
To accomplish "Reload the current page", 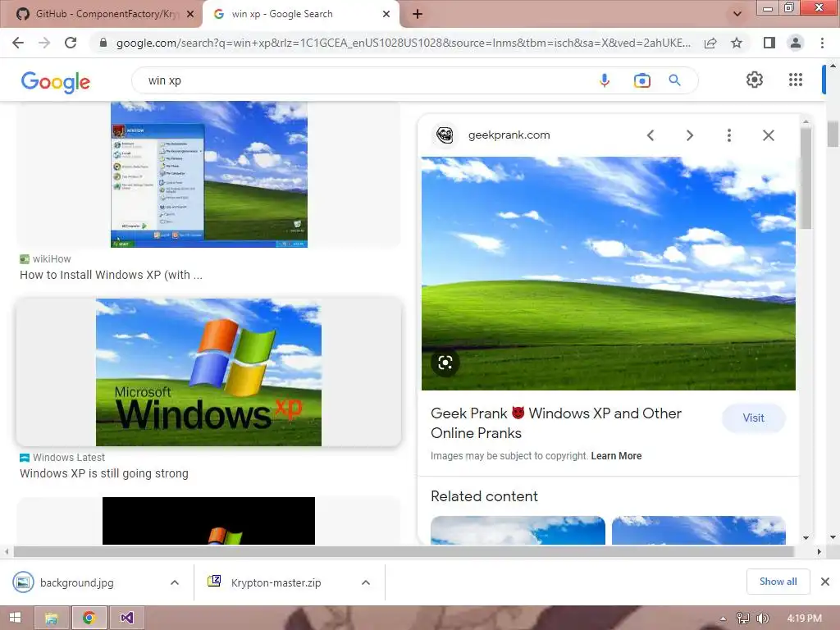I will (71, 43).
